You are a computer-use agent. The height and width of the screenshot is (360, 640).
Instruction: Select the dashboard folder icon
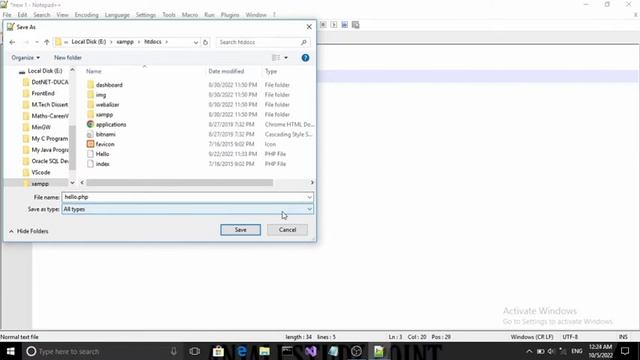(90, 85)
